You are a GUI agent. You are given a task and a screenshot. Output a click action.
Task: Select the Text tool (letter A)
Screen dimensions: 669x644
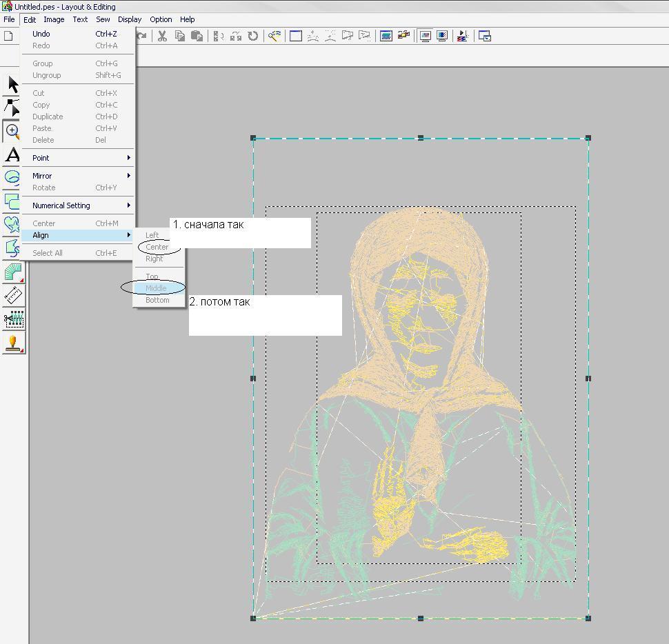click(12, 155)
